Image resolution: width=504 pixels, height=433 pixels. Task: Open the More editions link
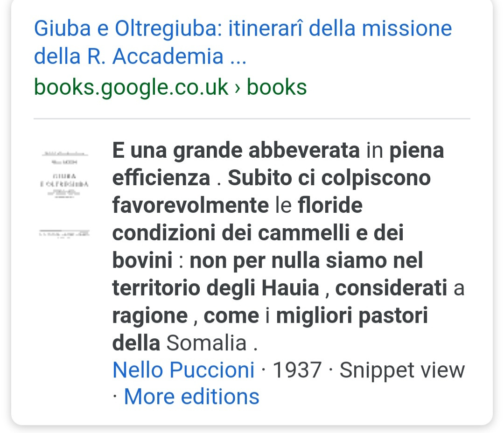pos(192,397)
